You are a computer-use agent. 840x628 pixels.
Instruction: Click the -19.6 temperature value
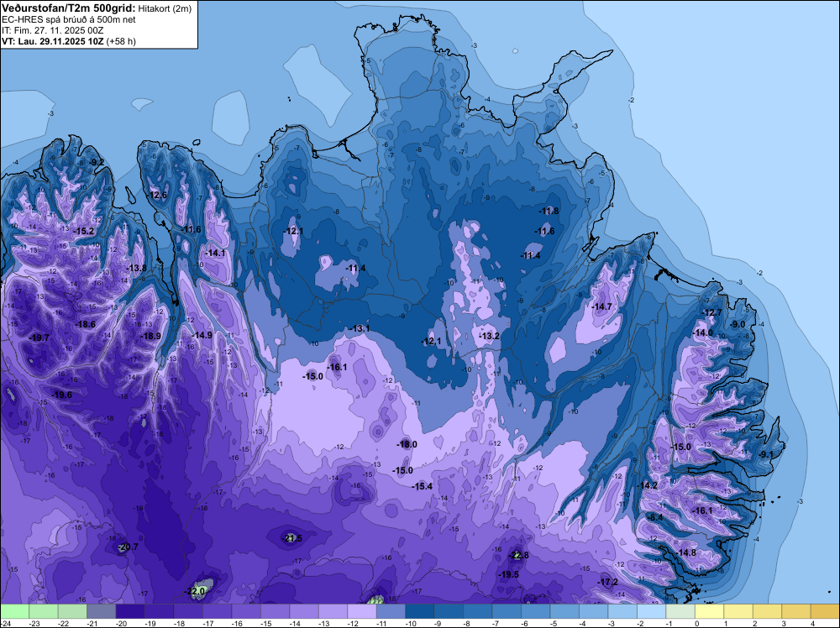click(x=61, y=395)
